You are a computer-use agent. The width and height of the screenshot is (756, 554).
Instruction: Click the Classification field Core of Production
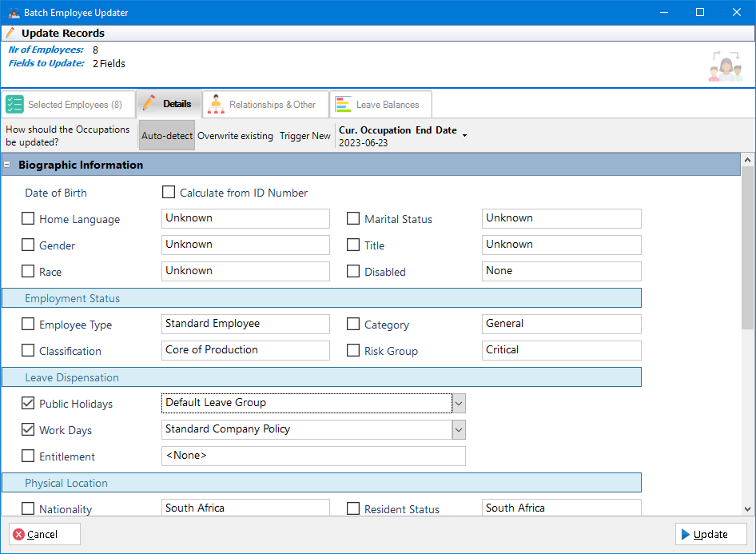pos(245,350)
